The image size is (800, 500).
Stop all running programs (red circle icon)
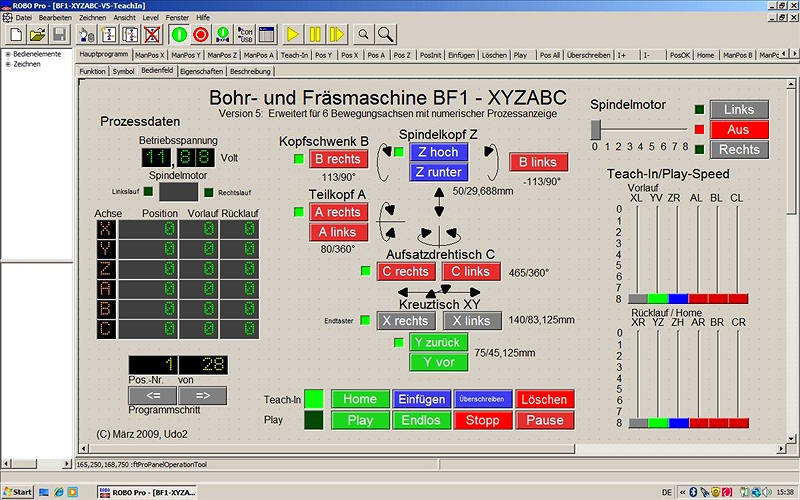click(201, 35)
